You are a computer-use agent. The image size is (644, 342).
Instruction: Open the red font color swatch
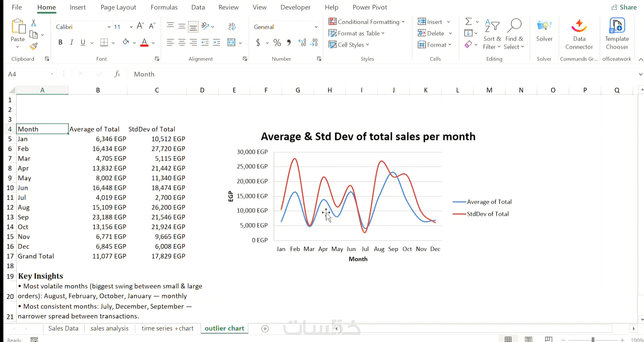[x=144, y=43]
